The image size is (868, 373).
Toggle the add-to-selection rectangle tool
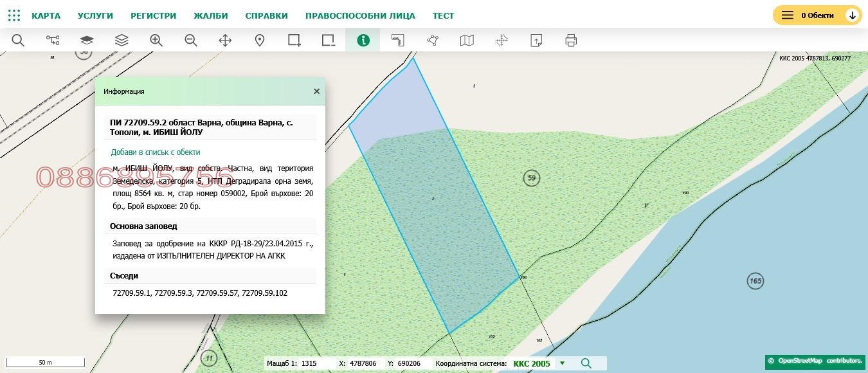[x=294, y=41]
